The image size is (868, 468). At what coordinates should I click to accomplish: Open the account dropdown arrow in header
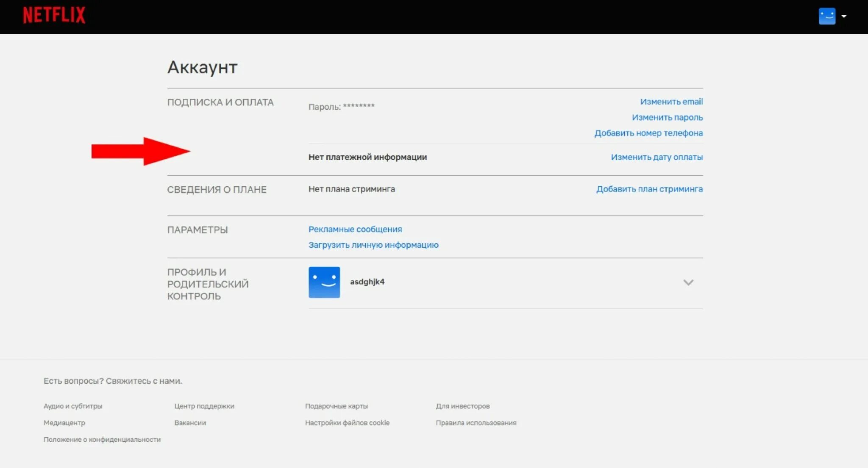(844, 16)
